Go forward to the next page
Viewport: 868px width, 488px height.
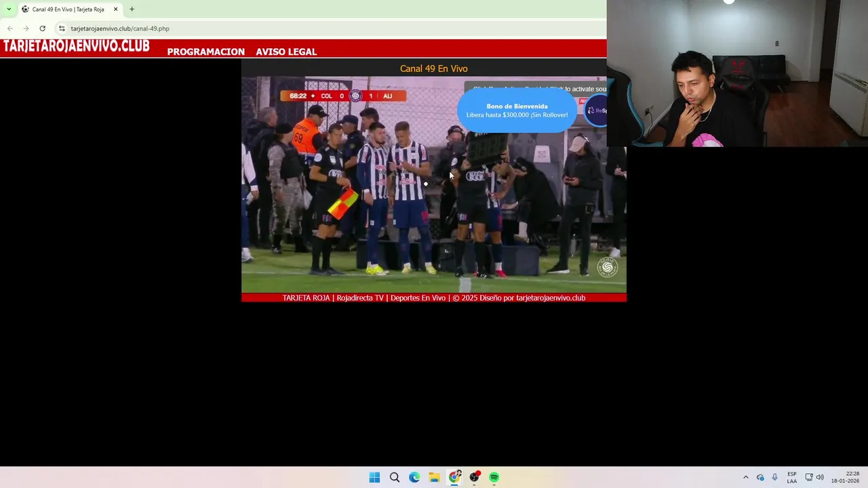[26, 28]
